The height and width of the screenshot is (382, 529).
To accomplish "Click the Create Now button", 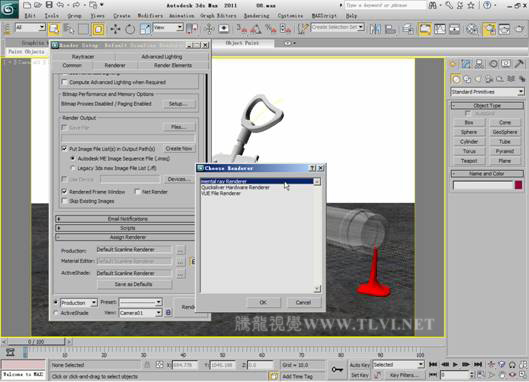I will [179, 148].
